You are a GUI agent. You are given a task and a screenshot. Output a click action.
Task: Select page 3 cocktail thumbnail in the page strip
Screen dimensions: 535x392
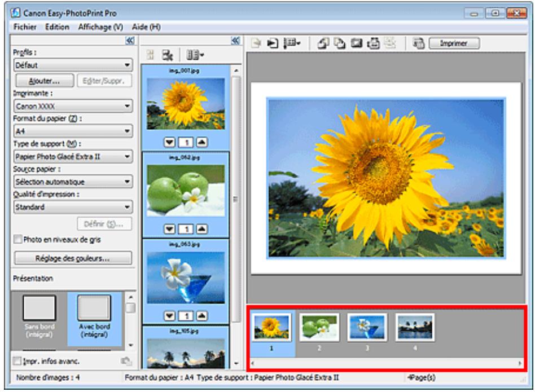[x=367, y=327]
